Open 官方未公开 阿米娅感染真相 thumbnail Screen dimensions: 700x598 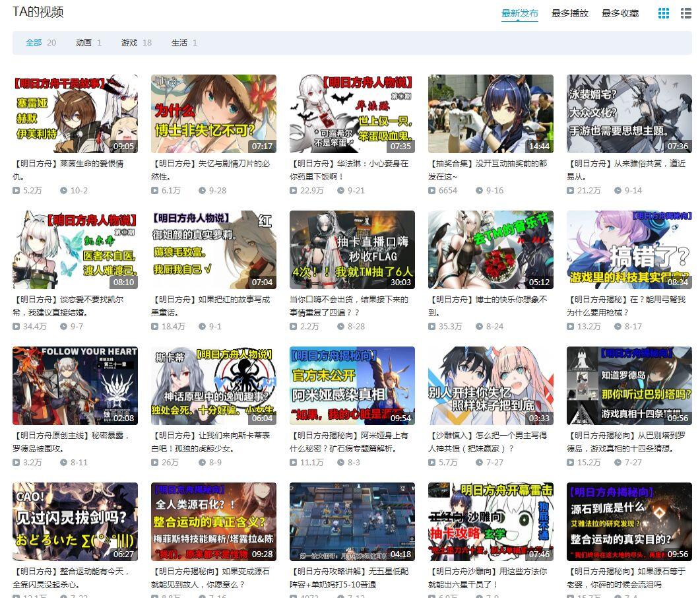pyautogui.click(x=352, y=385)
